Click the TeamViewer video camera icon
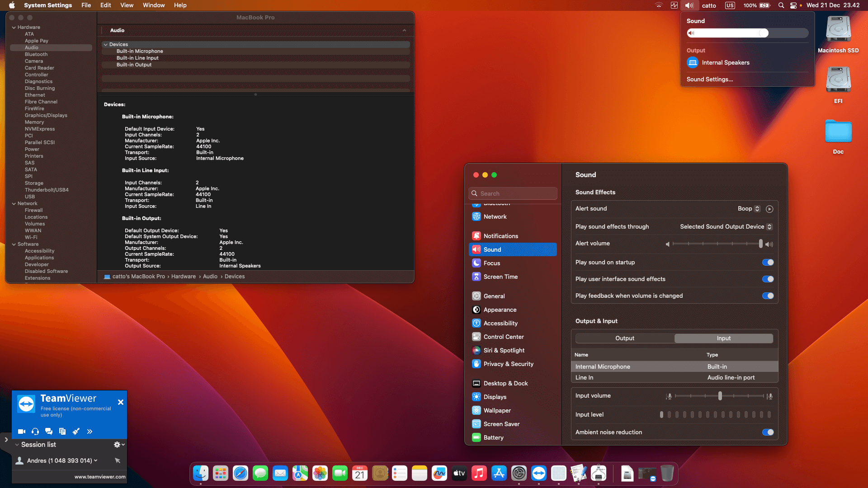Screen dimensions: 868x488 coord(21,432)
